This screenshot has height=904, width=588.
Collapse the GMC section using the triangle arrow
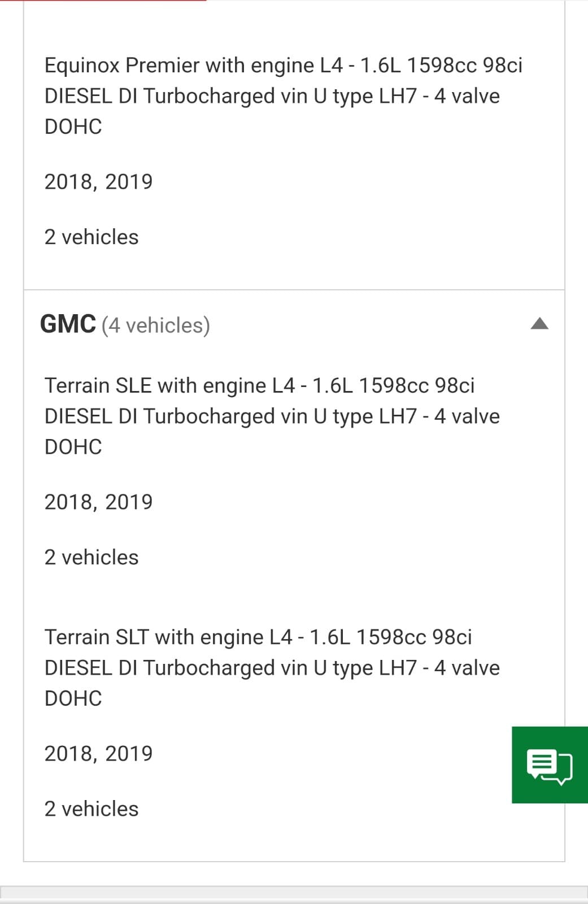pos(539,324)
